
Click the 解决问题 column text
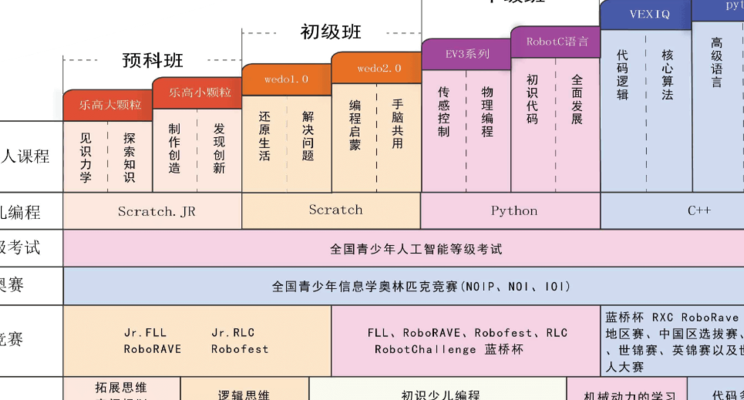(x=308, y=136)
